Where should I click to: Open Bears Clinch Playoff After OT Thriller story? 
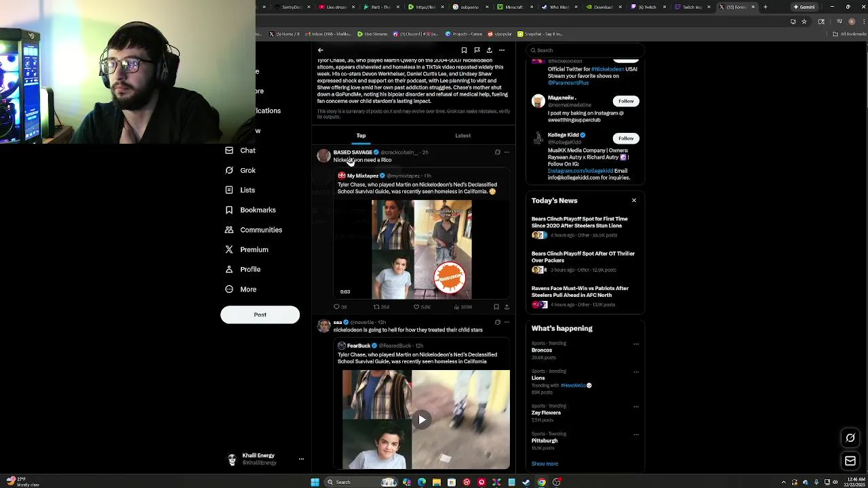point(583,257)
